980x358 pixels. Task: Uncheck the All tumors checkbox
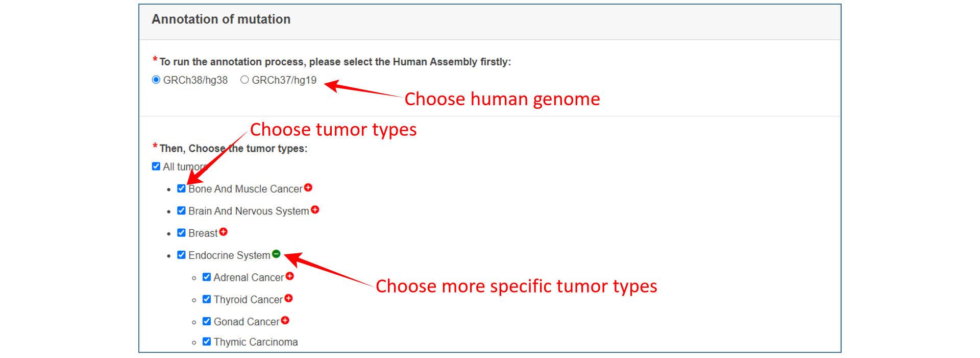pyautogui.click(x=156, y=166)
